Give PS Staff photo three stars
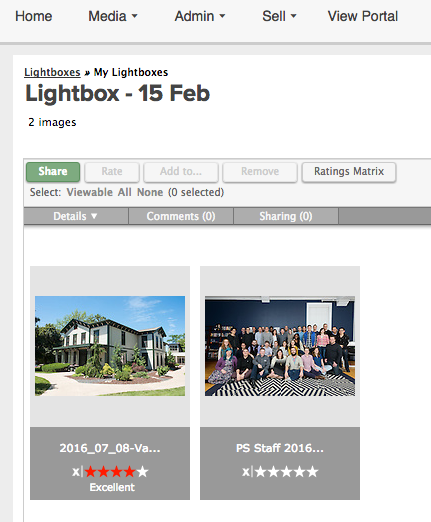Image resolution: width=431 pixels, height=522 pixels. click(x=286, y=472)
